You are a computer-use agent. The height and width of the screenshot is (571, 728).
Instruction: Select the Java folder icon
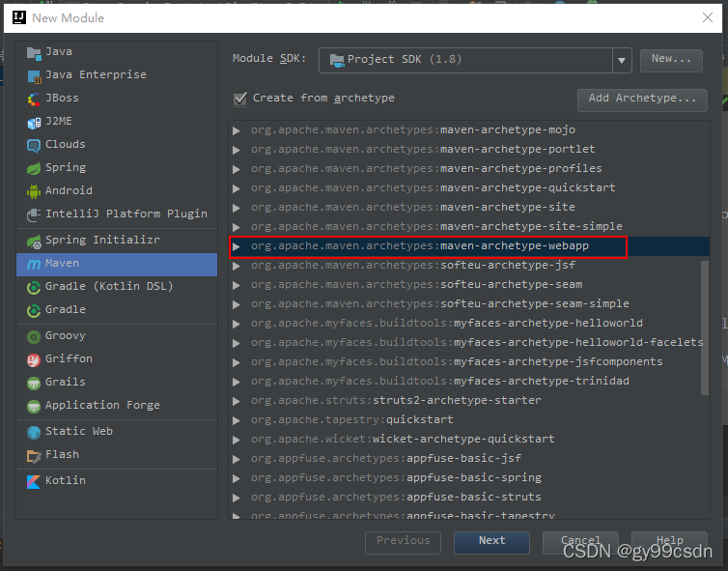34,53
